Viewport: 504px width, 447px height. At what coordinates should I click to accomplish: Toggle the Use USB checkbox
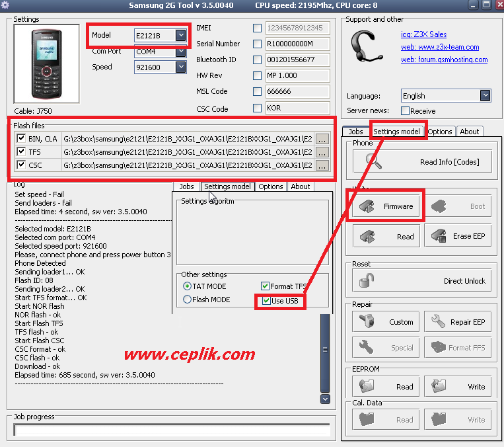266,301
